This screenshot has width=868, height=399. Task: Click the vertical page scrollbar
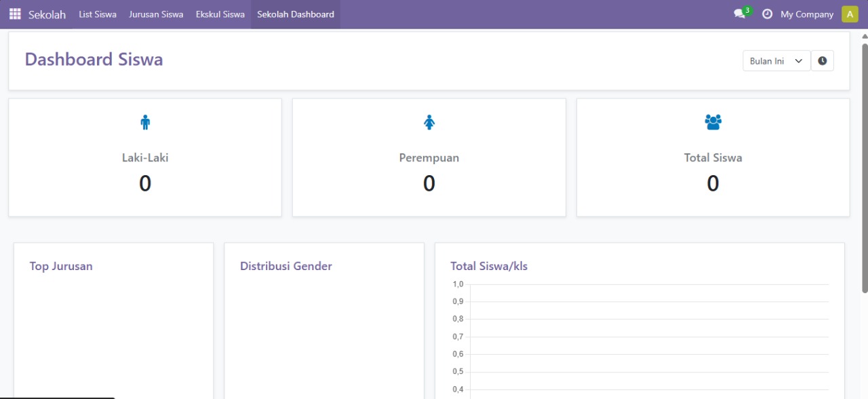click(865, 170)
